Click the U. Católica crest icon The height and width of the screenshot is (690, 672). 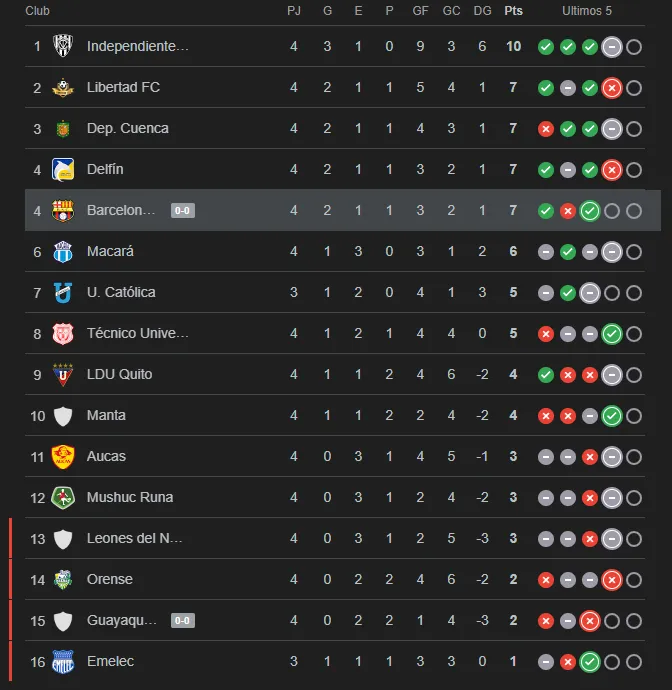[x=64, y=292]
